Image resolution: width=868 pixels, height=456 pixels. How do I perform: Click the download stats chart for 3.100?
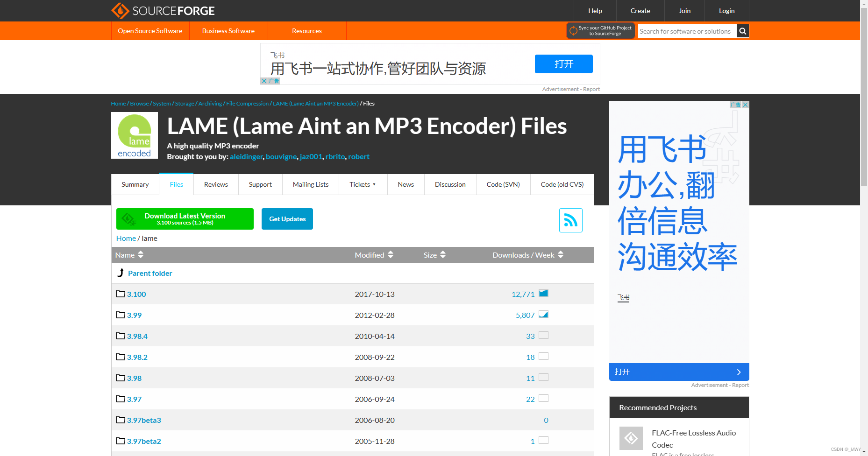(x=543, y=294)
